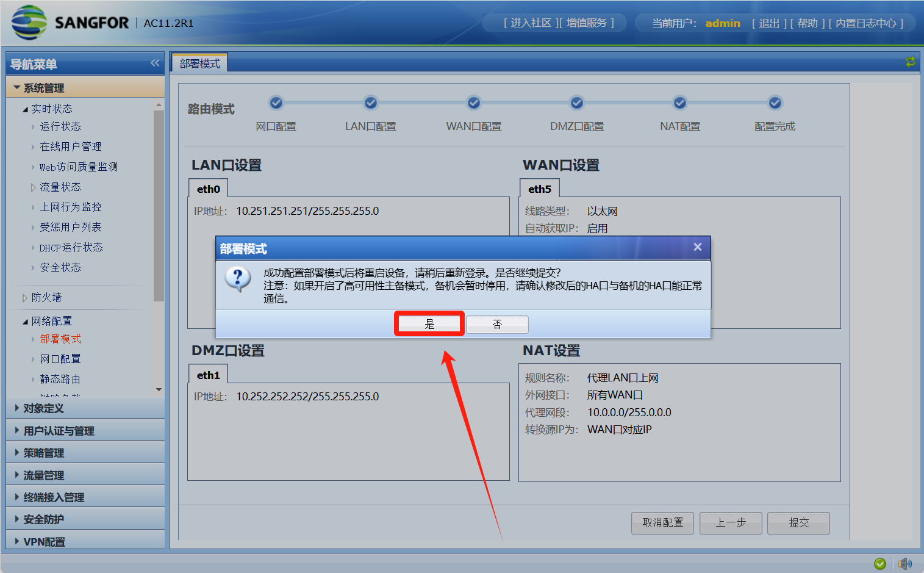The width and height of the screenshot is (924, 573).
Task: Click the green checkmark status icon
Action: coord(879,563)
